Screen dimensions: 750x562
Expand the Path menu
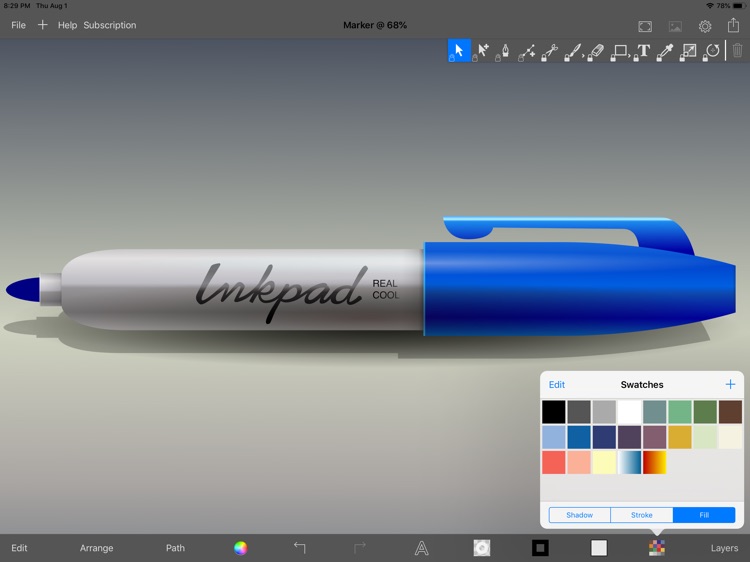[175, 548]
